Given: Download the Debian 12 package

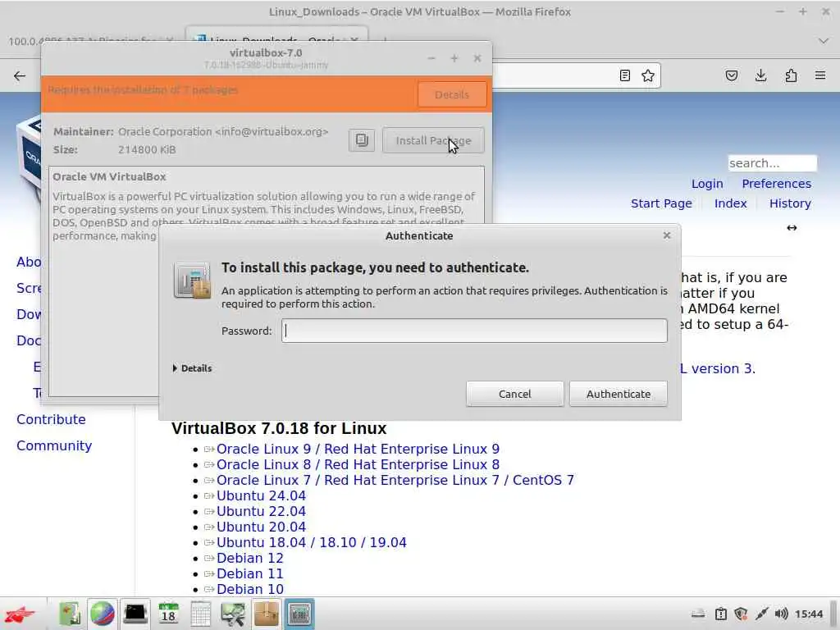Looking at the screenshot, I should 249,558.
